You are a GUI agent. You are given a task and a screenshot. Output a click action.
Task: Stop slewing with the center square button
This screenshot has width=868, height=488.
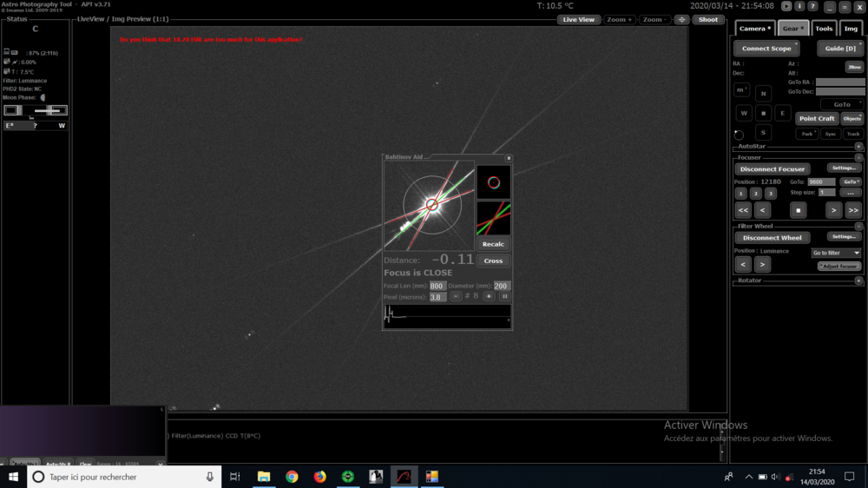[763, 113]
